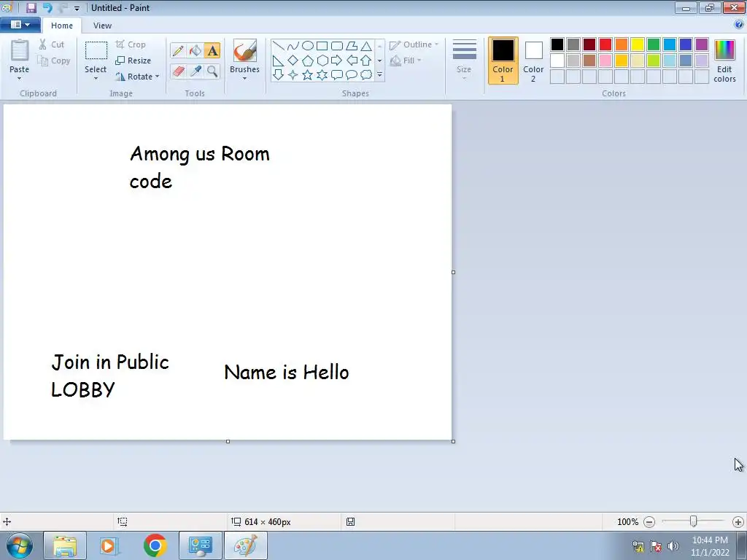
Task: Click the canvas bottom-right resize handle
Action: 453,441
